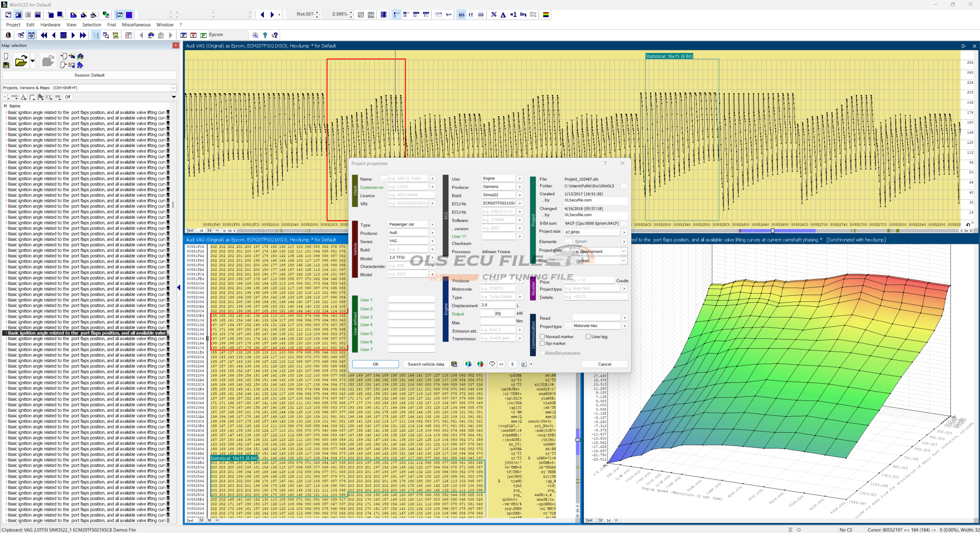The image size is (980, 533).
Task: Click the P Eprom element icon
Action: (x=203, y=35)
